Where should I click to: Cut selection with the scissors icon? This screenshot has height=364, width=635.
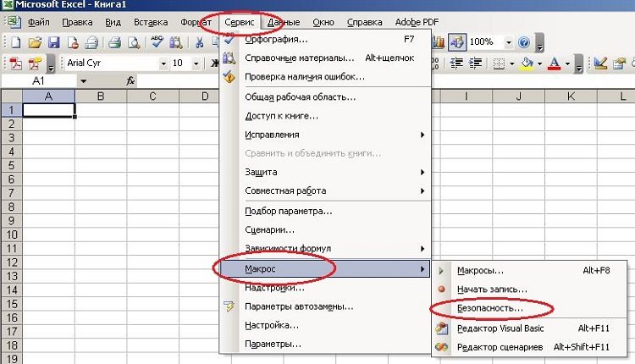199,42
